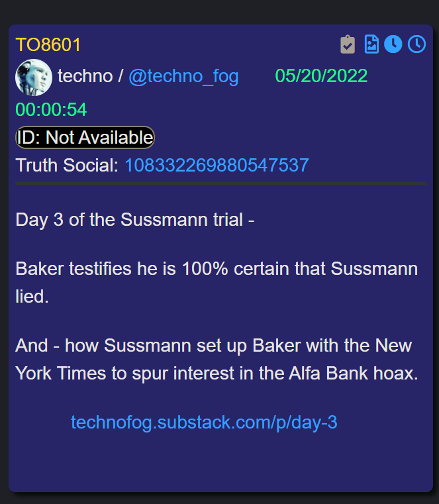Screen dimensions: 439x504
Task: Open Truth Social post 108332269880547537
Action: (x=217, y=165)
